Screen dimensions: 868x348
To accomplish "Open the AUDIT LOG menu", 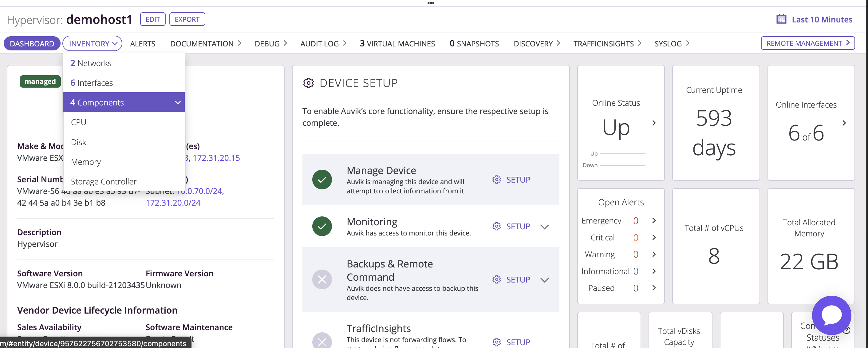I will point(323,43).
